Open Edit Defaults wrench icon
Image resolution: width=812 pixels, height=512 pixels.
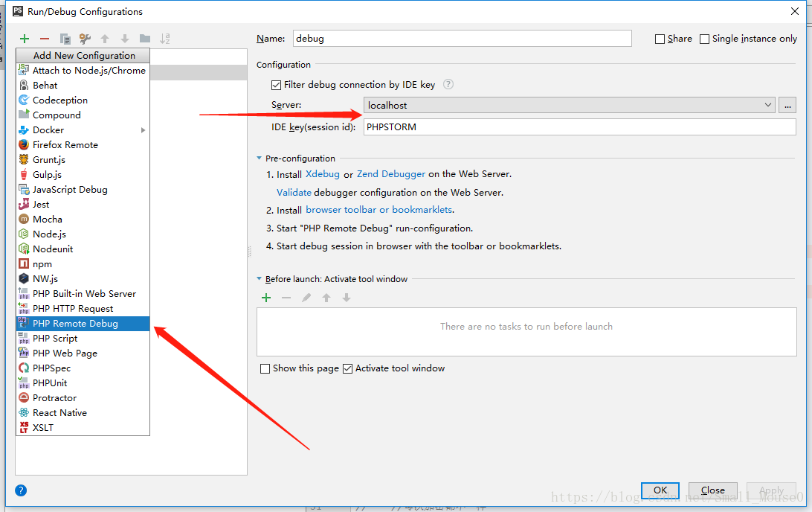(85, 39)
